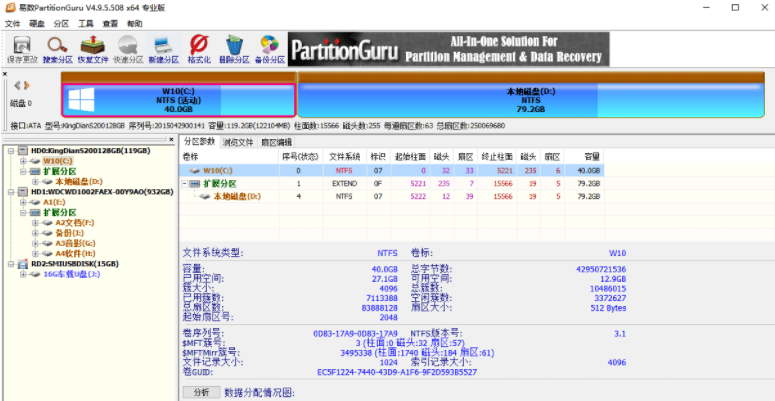Viewport: 775px width, 401px height.
Task: Expand the A2文档(F:) tree node
Action: click(x=36, y=223)
